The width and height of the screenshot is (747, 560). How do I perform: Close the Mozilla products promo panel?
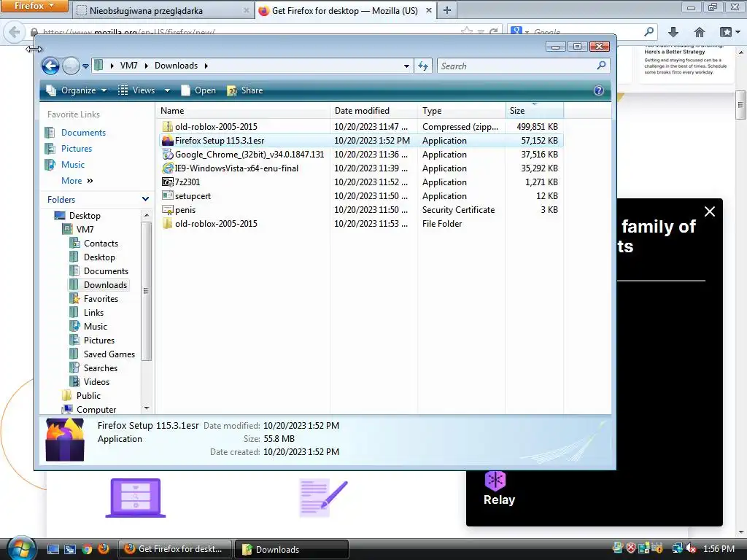click(x=709, y=211)
